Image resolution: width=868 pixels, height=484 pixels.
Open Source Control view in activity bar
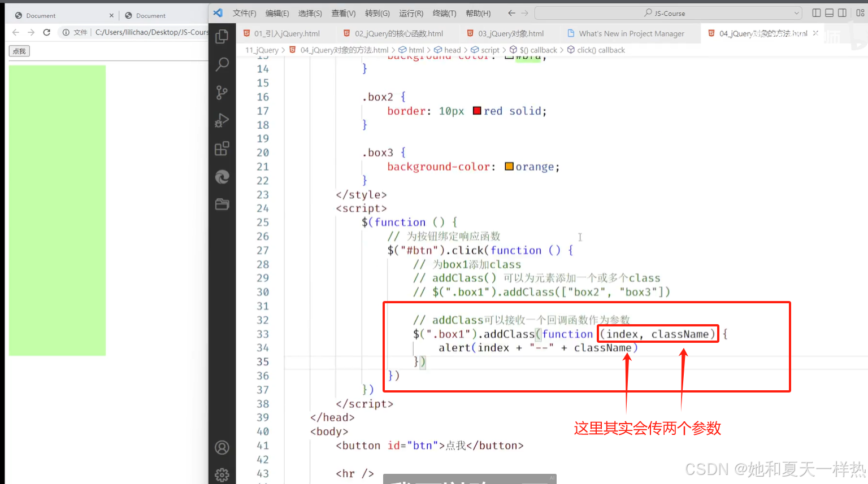coord(222,93)
